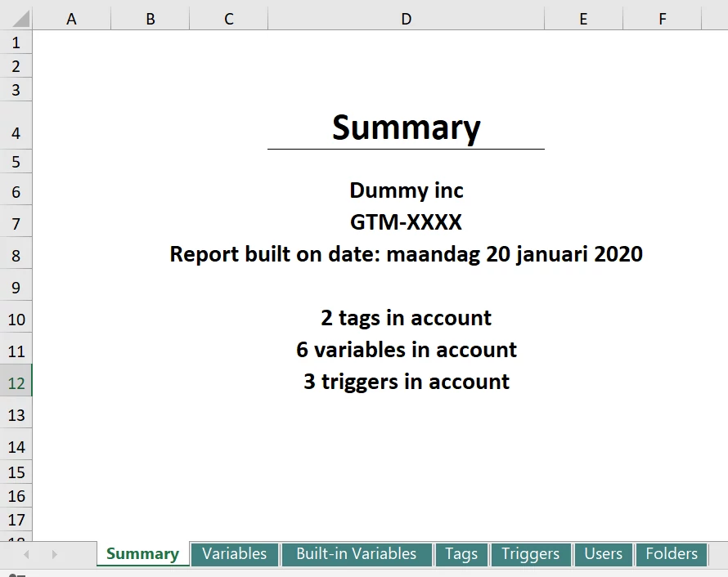Select row 12 by clicking its header
This screenshot has width=728, height=577.
[16, 382]
